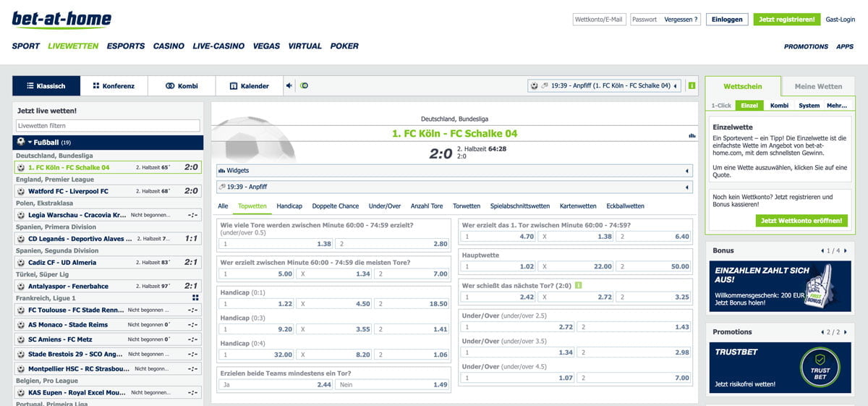This screenshot has height=406, width=868.
Task: Open the PROMOTIONS link
Action: [x=806, y=46]
